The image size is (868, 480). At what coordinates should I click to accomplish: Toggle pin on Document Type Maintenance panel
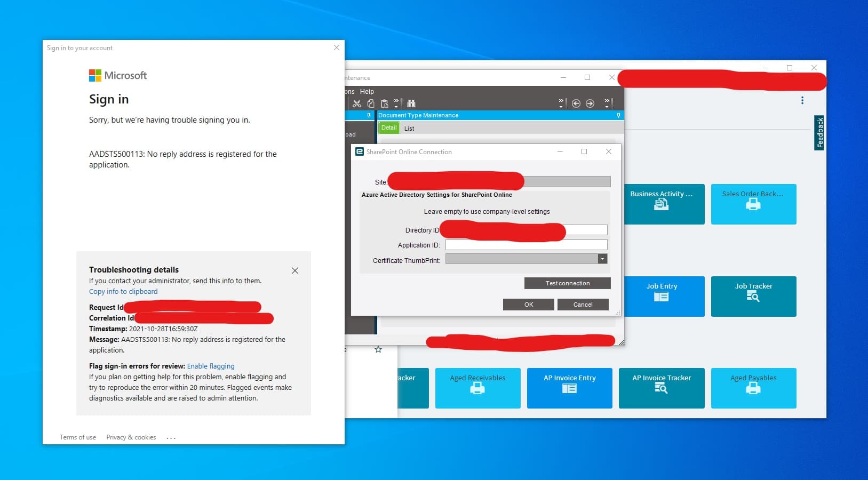click(x=618, y=115)
